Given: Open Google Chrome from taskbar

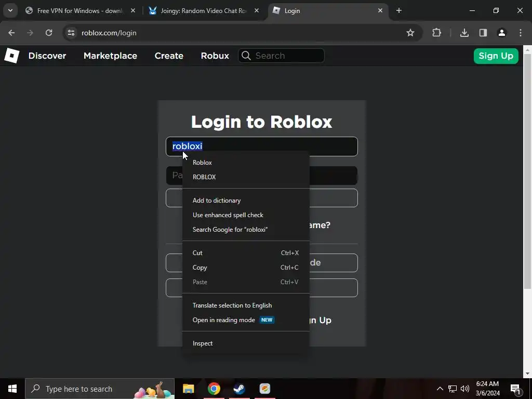Looking at the screenshot, I should click(x=214, y=389).
